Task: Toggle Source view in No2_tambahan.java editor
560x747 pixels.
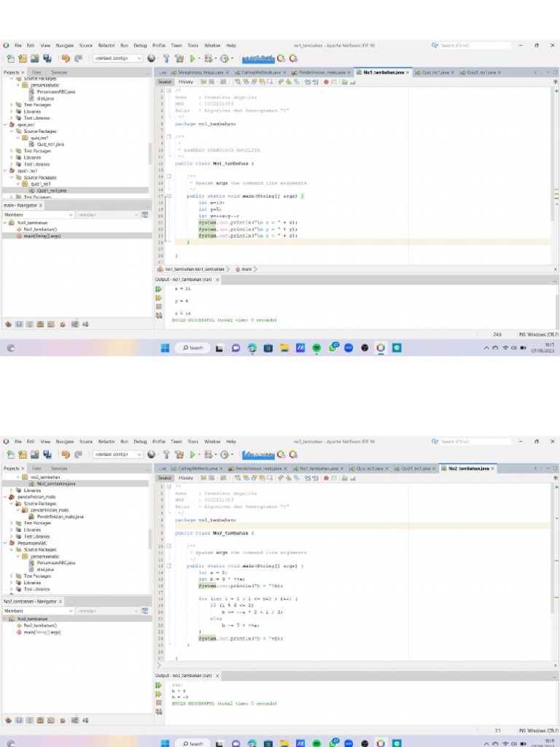Action: 166,478
